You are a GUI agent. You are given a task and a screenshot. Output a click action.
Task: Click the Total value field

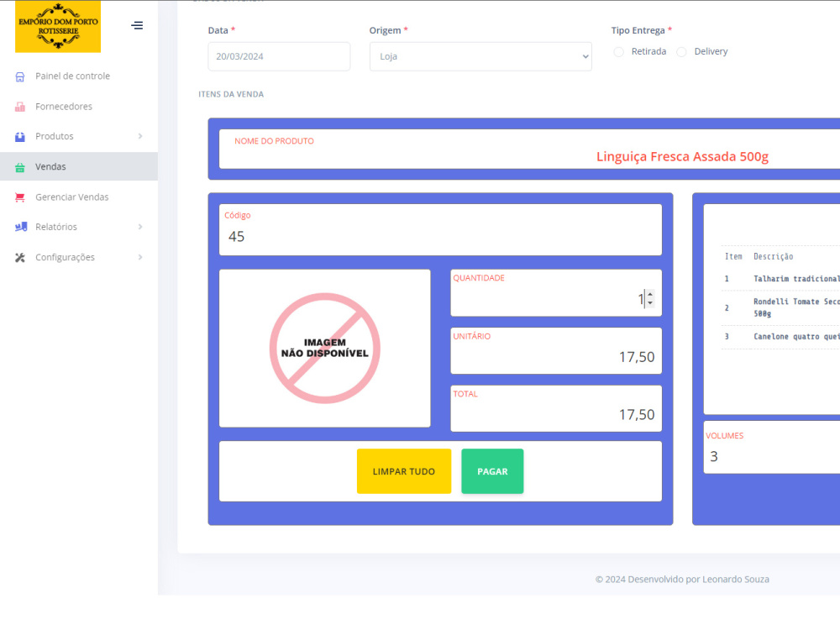point(556,409)
